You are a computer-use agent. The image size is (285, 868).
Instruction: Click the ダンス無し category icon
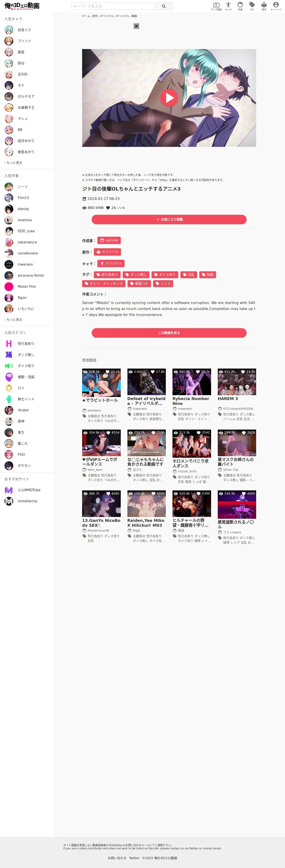point(9,355)
